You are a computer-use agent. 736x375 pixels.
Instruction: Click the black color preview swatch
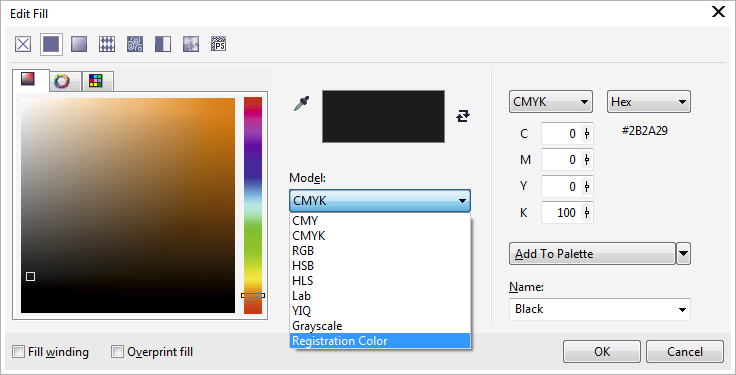[383, 116]
